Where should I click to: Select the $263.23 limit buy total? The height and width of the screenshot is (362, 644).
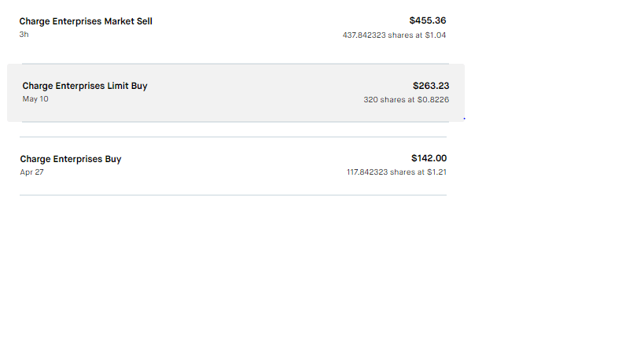tap(430, 86)
